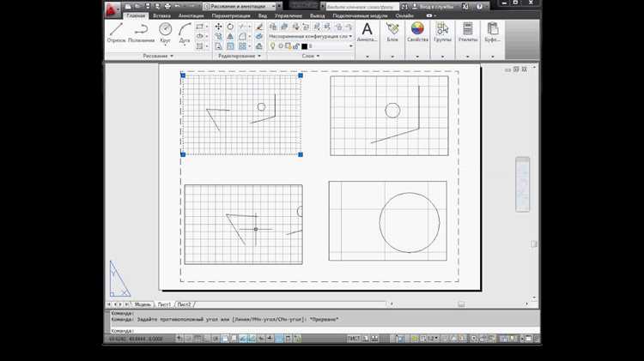Viewport: 644px width, 361px height.
Task: Activate the Fillet tool
Action: (242, 37)
